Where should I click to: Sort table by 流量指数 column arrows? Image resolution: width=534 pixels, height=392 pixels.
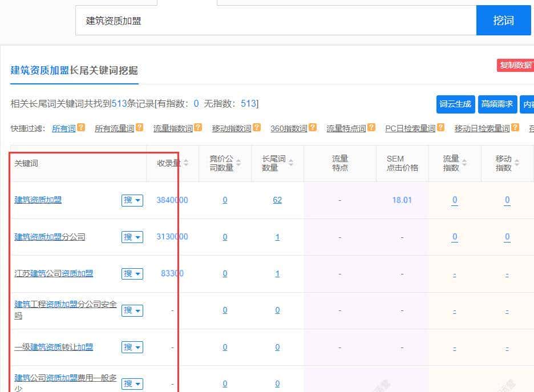[x=464, y=161]
